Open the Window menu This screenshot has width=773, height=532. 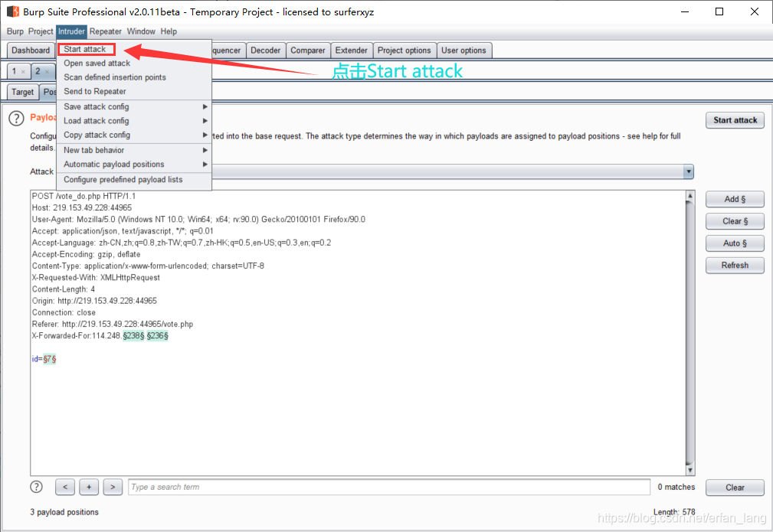[141, 31]
